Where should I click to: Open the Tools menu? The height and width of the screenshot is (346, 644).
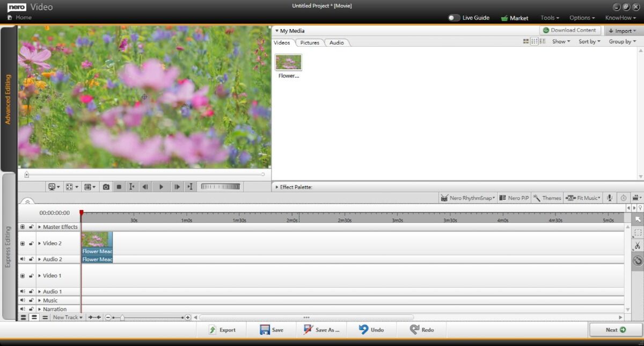coord(548,17)
